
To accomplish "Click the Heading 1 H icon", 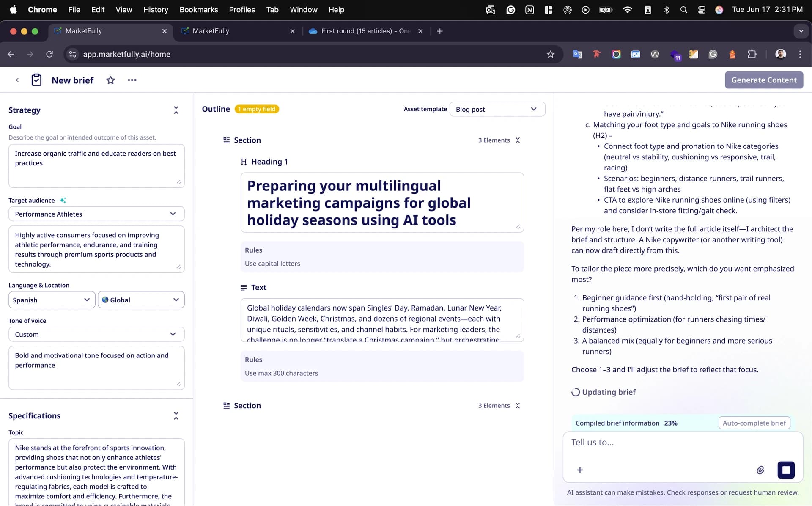I will [244, 162].
